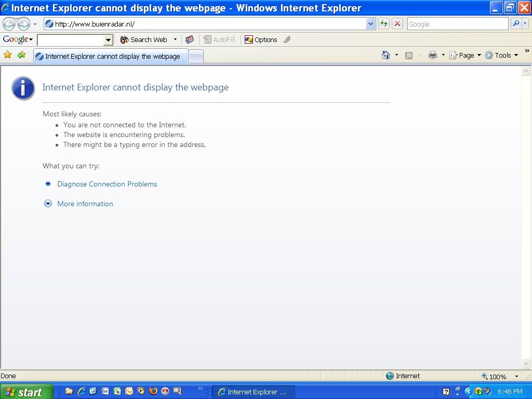The image size is (532, 399).
Task: Launch Windows Media Player from Quick Launch
Action: coord(141,391)
